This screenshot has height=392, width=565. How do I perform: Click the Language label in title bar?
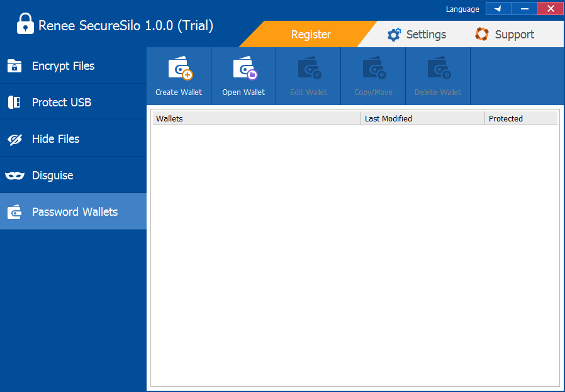coord(462,9)
